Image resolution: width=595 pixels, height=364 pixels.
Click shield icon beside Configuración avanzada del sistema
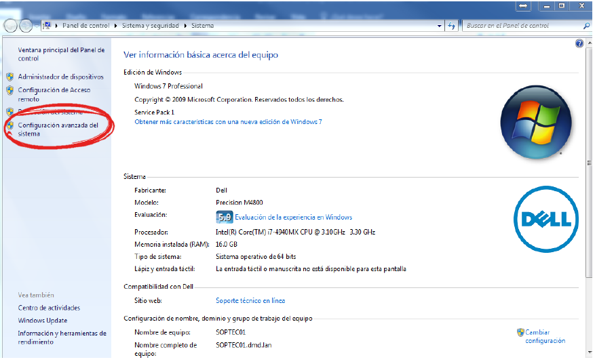(x=10, y=125)
